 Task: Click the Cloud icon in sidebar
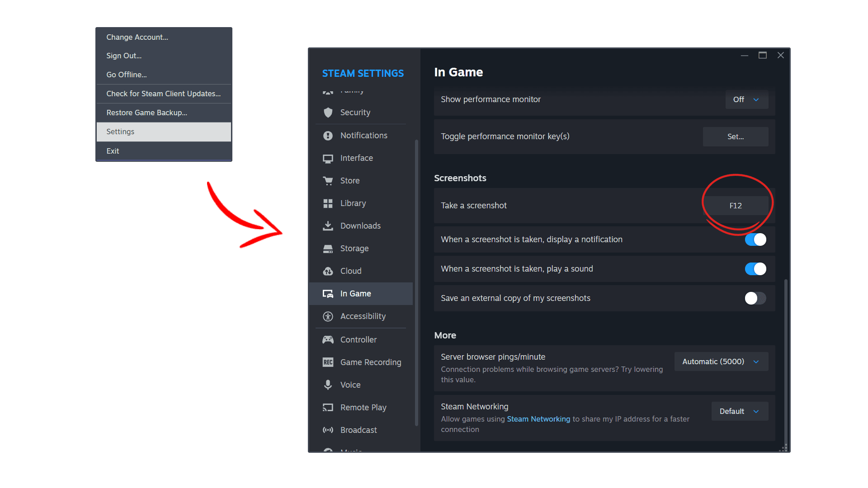[x=328, y=271]
